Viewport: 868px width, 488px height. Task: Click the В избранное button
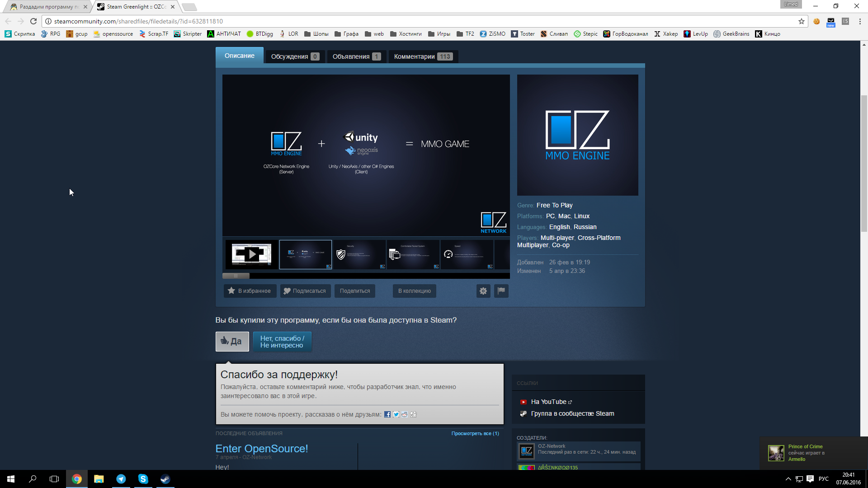(x=250, y=291)
